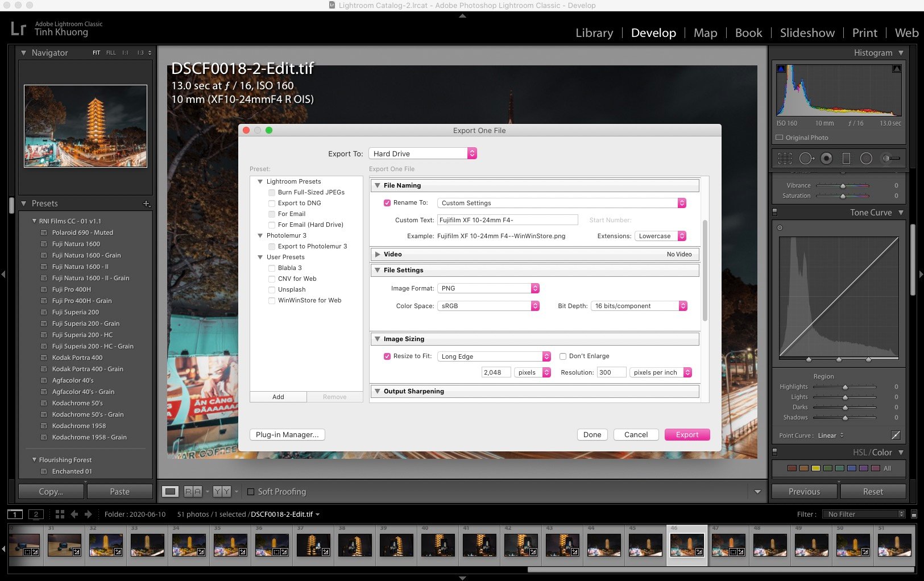Toggle the histogram shadow clipping indicator
Image resolution: width=924 pixels, height=581 pixels.
tap(781, 69)
